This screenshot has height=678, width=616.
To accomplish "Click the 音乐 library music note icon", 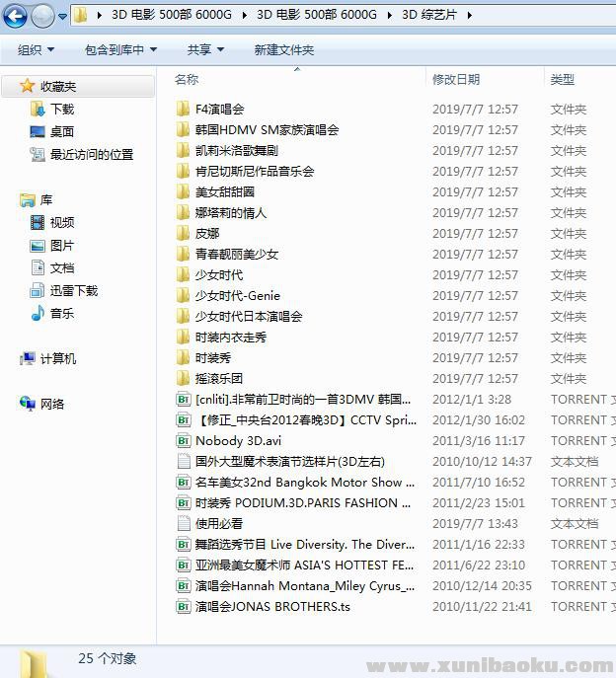I will click(x=38, y=314).
